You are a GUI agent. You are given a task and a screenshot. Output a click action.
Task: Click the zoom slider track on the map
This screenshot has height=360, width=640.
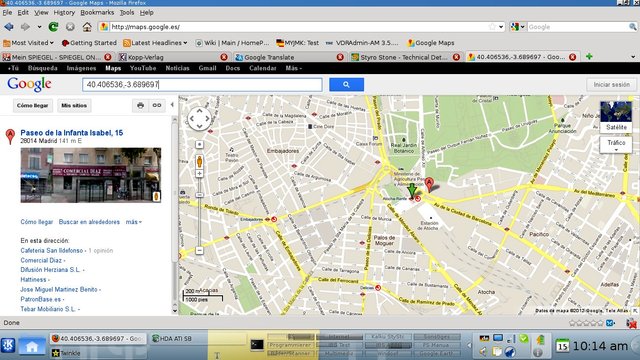(x=199, y=212)
